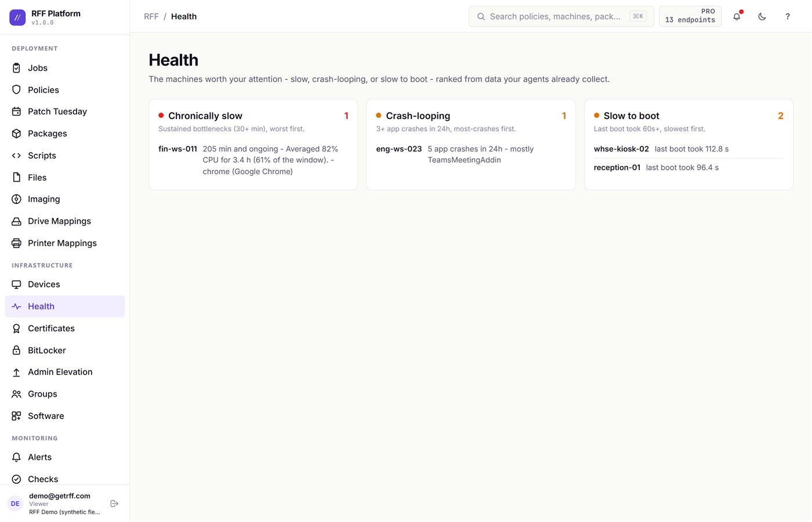Click the DE user avatar
This screenshot has height=522, width=812.
(15, 503)
